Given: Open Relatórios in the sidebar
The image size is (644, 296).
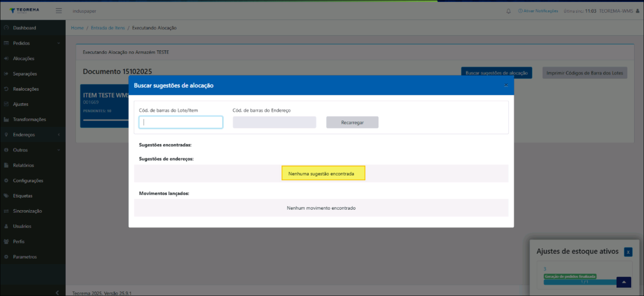Looking at the screenshot, I should point(24,165).
